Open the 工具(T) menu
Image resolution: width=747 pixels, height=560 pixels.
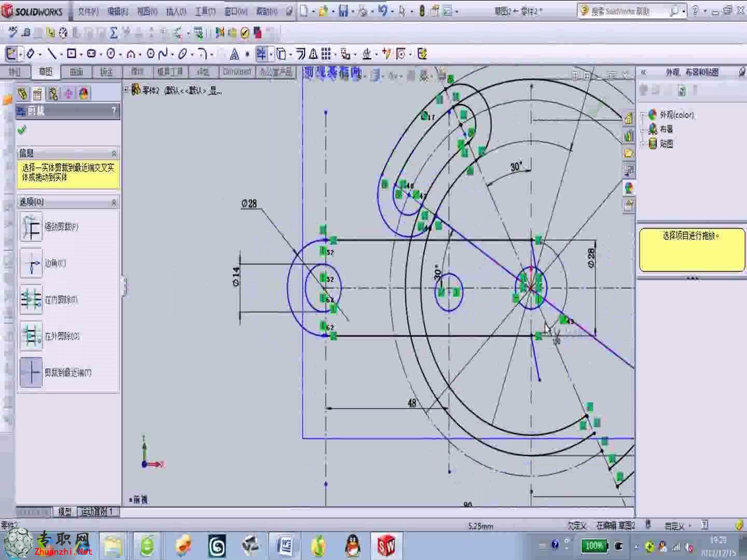click(205, 11)
